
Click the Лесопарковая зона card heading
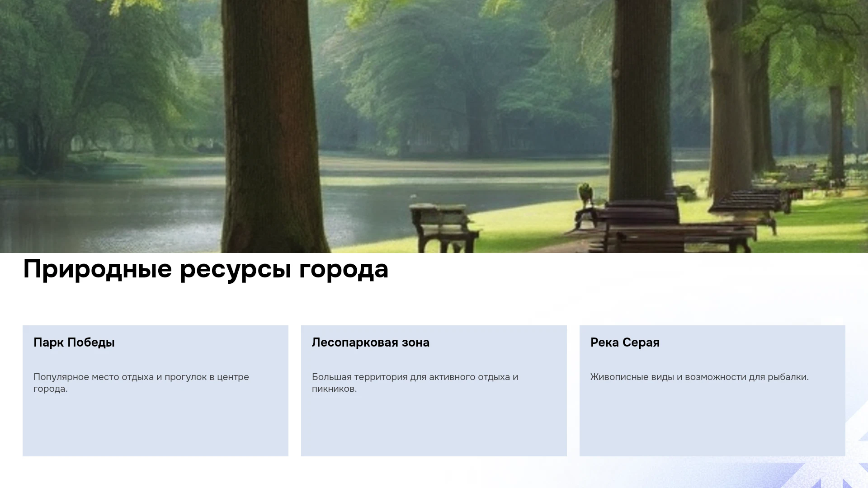(371, 343)
